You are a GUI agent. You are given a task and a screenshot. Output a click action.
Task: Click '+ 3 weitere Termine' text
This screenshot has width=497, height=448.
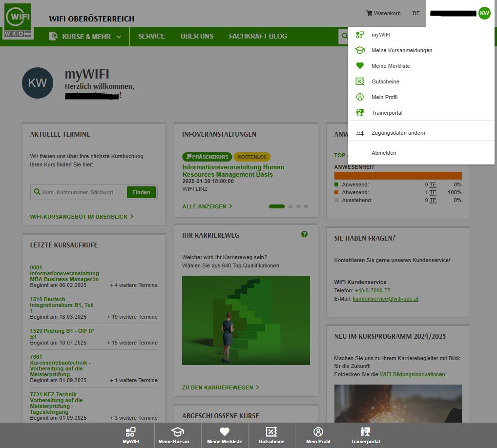[134, 418]
